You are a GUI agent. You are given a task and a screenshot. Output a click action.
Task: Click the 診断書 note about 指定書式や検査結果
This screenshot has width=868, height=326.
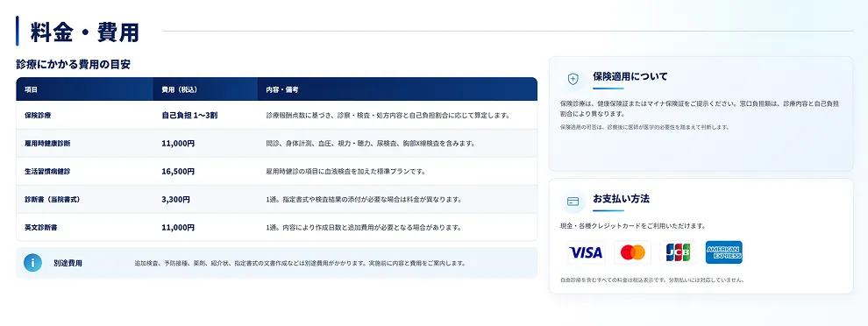364,199
